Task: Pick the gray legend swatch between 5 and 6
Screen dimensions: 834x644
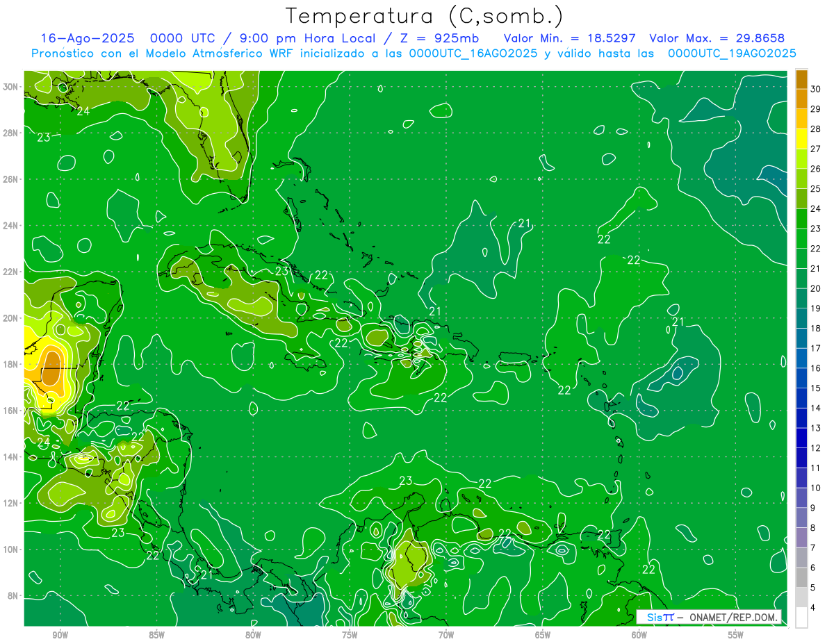Action: pyautogui.click(x=801, y=577)
